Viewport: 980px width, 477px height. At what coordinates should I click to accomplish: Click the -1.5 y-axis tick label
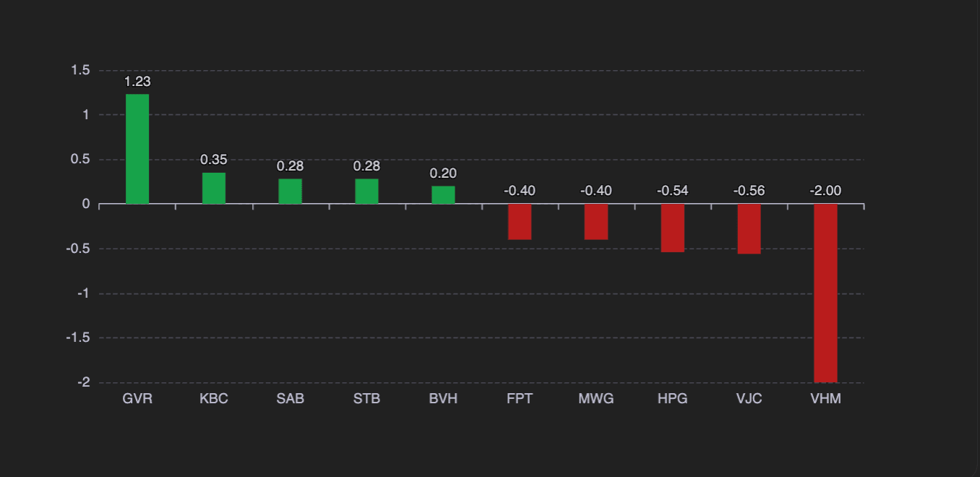point(79,338)
